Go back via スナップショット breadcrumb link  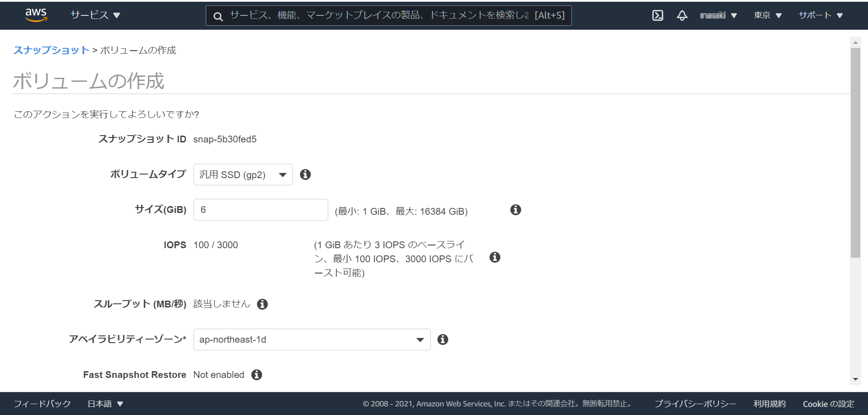[x=51, y=50]
